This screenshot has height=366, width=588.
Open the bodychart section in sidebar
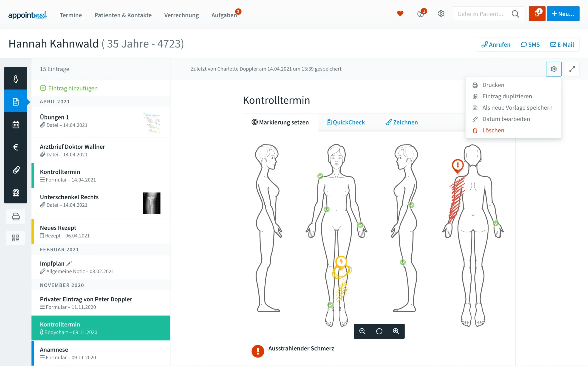tap(16, 79)
